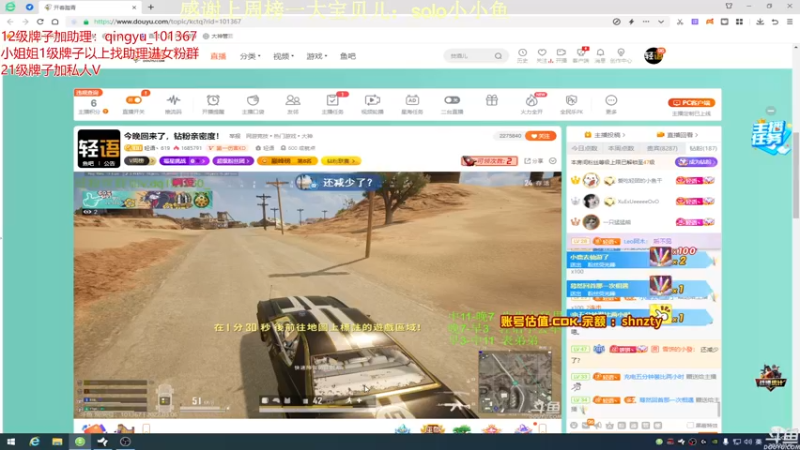The width and height of the screenshot is (800, 450).
Task: Switch to the 本周点数 tab
Action: tap(621, 148)
